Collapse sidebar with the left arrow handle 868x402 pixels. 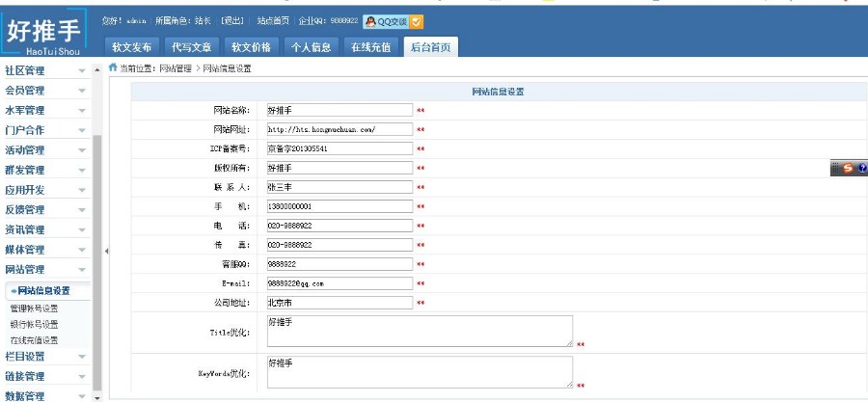click(106, 251)
